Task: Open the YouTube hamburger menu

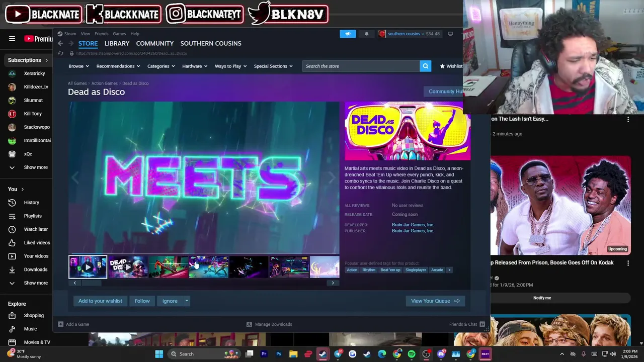Action: (x=12, y=39)
